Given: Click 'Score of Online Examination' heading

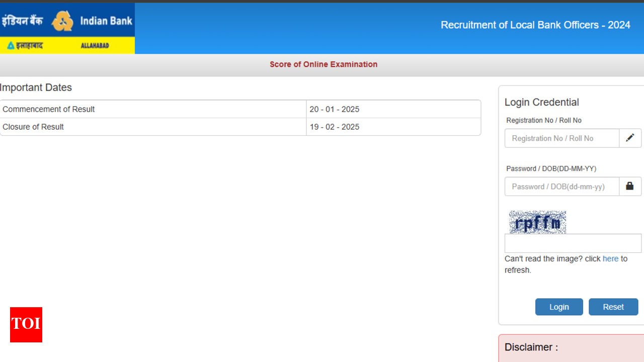Looking at the screenshot, I should (x=324, y=64).
